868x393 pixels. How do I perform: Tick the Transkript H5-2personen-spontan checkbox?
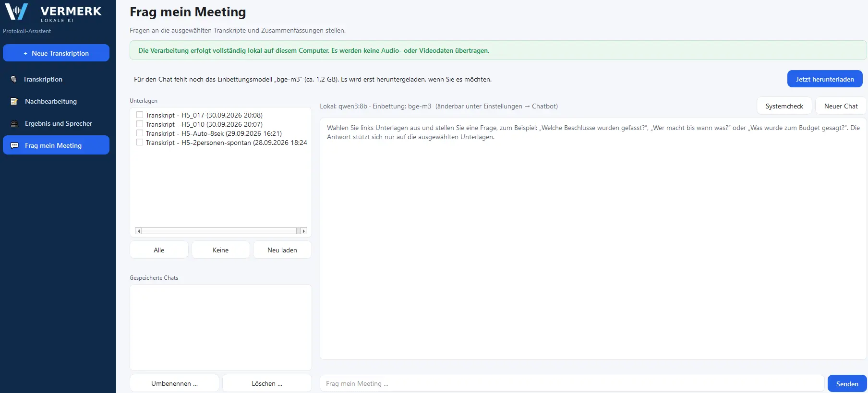coord(140,142)
